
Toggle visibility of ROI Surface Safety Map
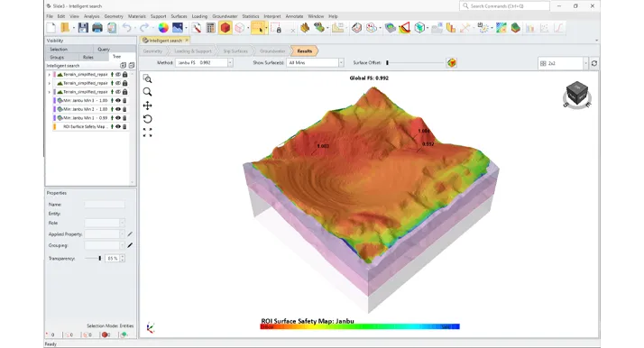[x=118, y=127]
